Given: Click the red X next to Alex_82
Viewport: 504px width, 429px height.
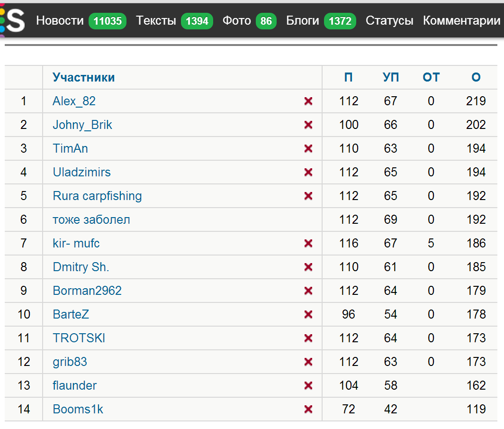Looking at the screenshot, I should [308, 101].
